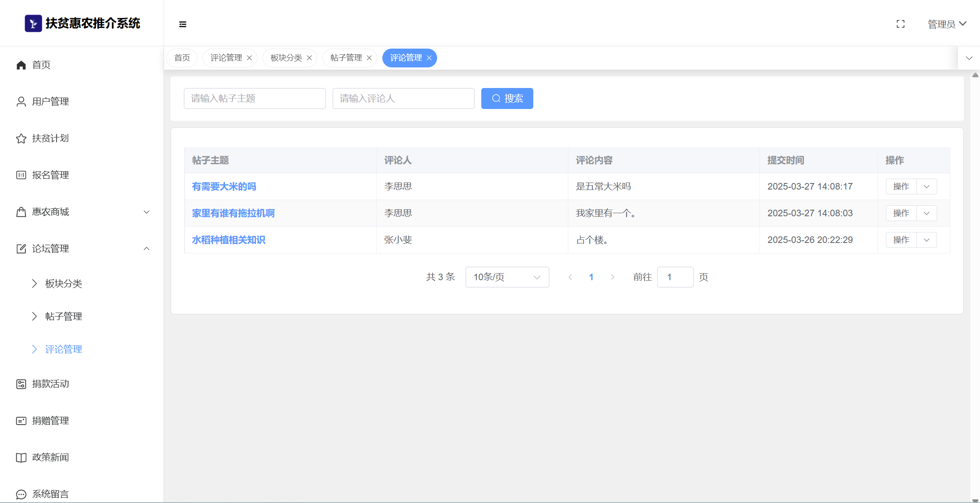Click the star icon beside 扶贫计划

21,138
